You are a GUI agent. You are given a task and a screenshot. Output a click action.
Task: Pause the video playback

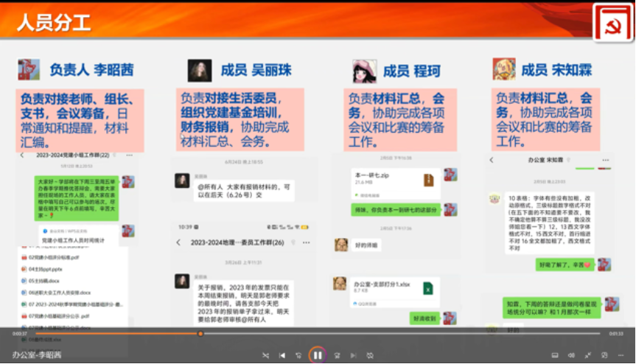(x=317, y=355)
